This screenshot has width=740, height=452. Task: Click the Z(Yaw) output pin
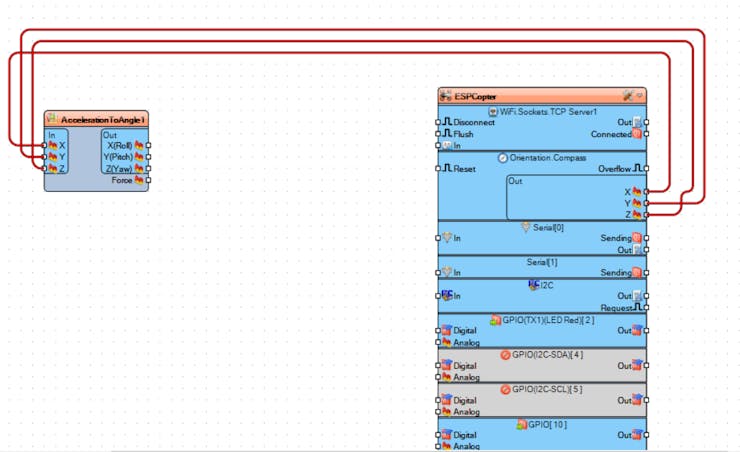pyautogui.click(x=149, y=168)
